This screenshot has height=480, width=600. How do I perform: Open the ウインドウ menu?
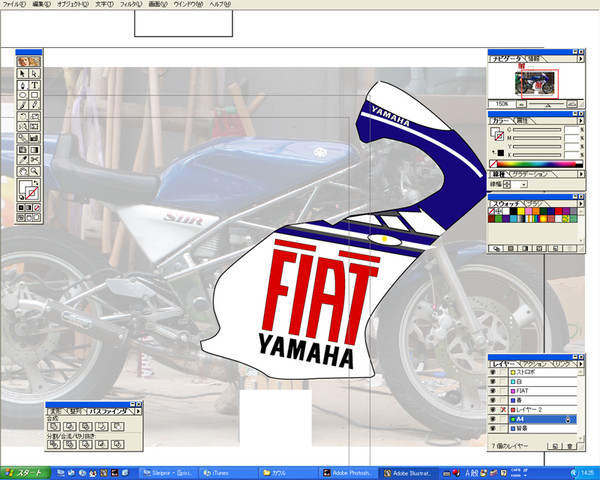[x=188, y=4]
